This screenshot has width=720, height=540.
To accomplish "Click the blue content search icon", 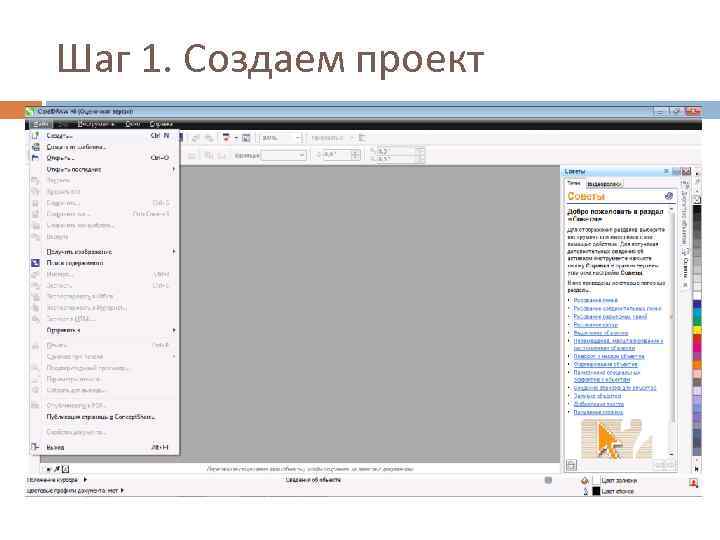I will click(x=35, y=263).
